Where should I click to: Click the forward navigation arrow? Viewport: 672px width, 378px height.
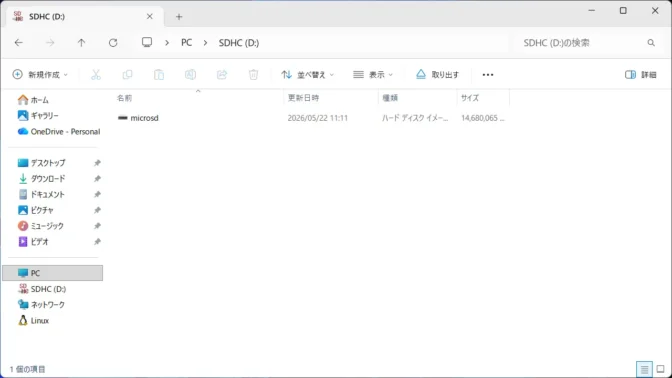(50, 42)
